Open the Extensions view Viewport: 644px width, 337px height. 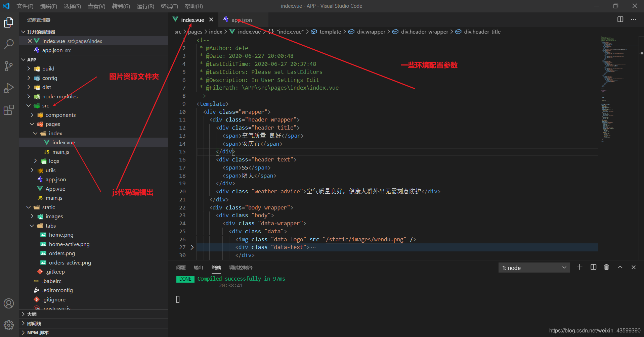[9, 110]
